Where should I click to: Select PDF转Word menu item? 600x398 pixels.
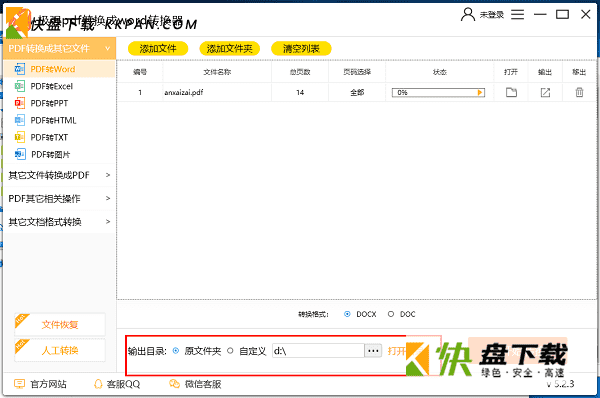[59, 69]
